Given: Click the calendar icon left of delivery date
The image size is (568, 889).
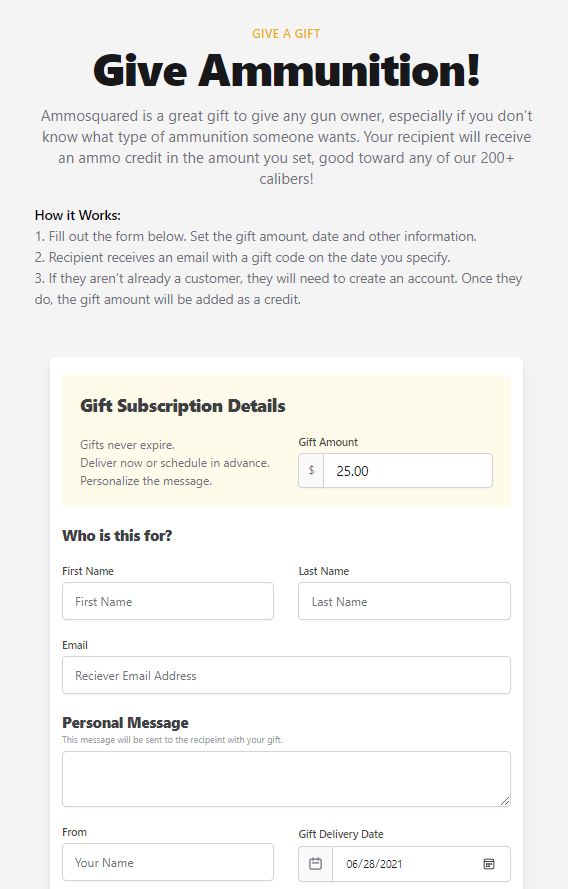Looking at the screenshot, I should click(x=315, y=863).
